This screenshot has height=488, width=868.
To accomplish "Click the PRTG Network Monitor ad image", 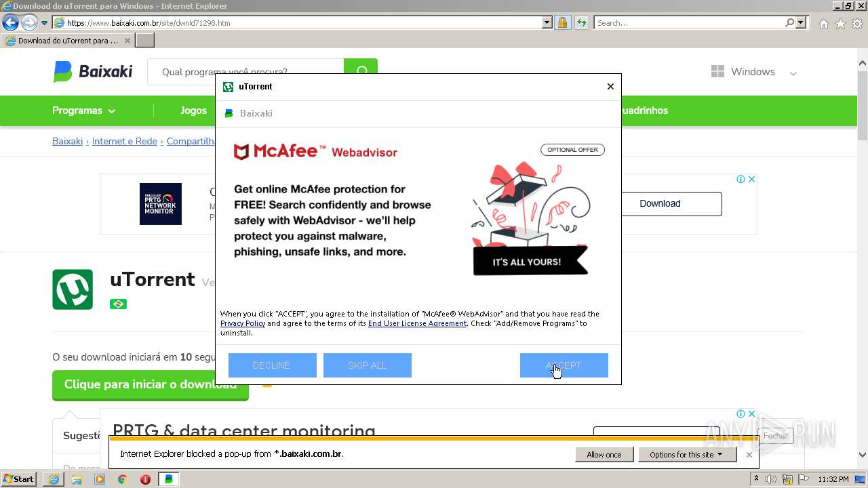I will (161, 204).
